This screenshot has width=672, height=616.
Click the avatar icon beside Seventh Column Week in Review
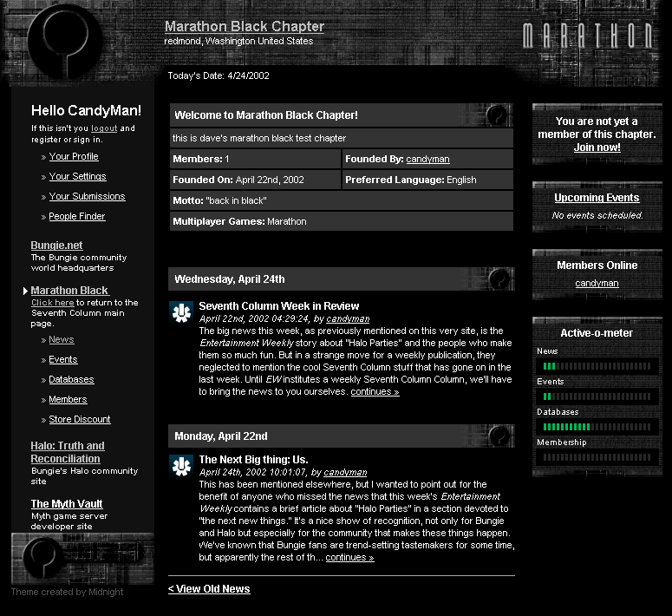(x=181, y=311)
